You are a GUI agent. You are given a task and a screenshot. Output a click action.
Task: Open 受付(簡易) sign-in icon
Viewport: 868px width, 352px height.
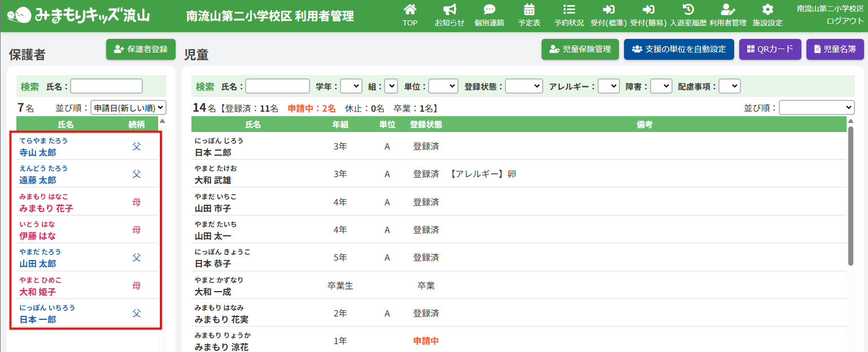[648, 10]
